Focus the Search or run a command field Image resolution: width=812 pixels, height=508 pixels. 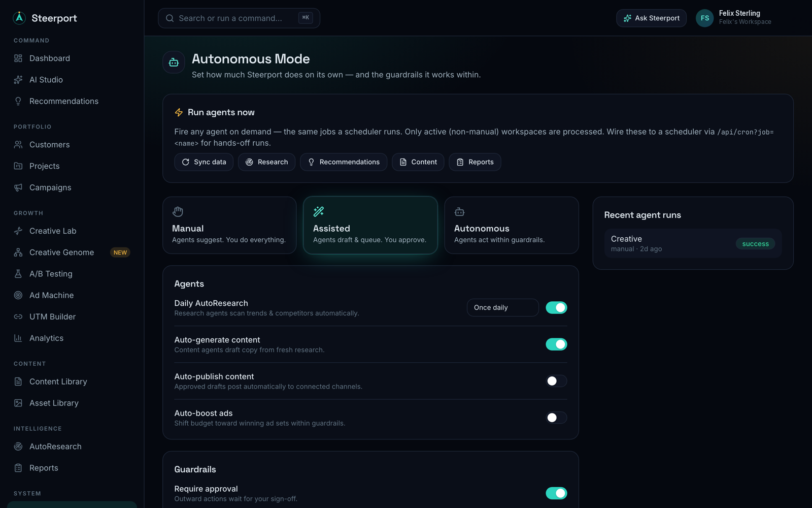pyautogui.click(x=239, y=18)
